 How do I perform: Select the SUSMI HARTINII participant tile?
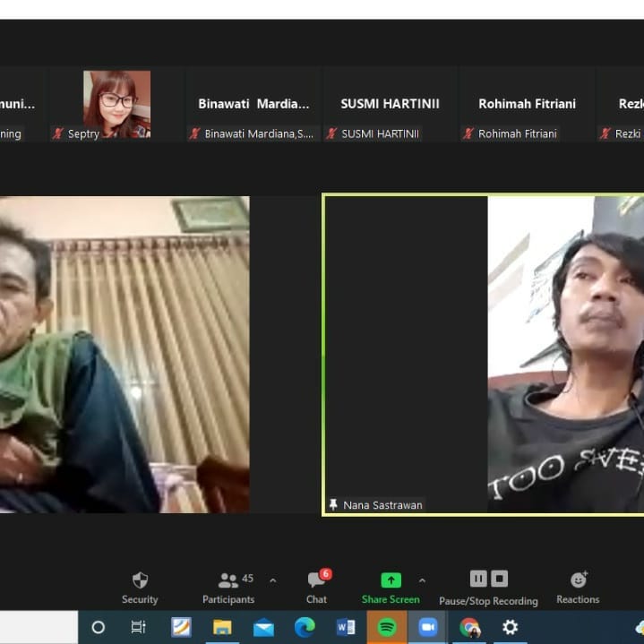tap(390, 104)
